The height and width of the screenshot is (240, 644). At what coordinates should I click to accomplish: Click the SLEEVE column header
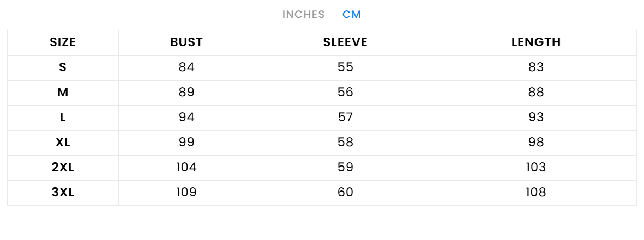(x=345, y=42)
